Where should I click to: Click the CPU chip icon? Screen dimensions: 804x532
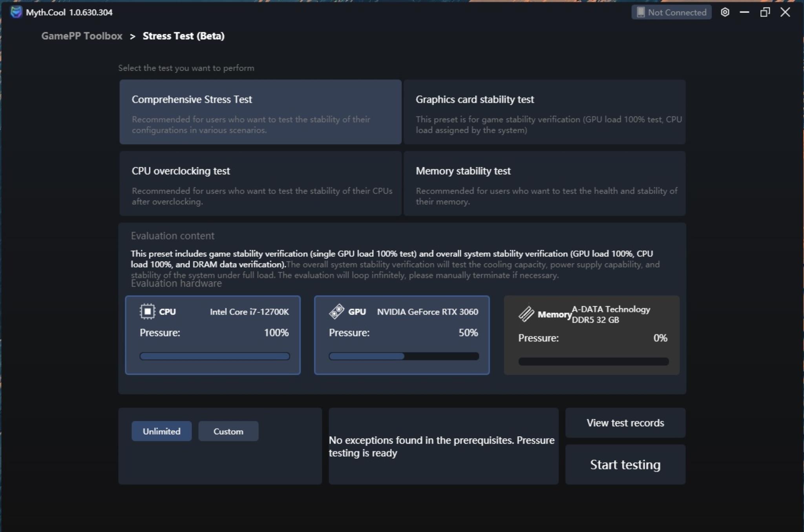coord(147,311)
